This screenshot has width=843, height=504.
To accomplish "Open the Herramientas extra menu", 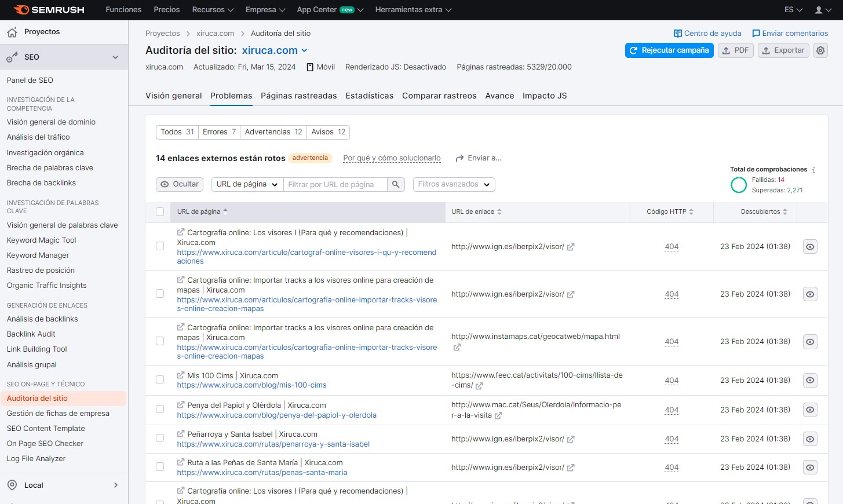I will [413, 9].
